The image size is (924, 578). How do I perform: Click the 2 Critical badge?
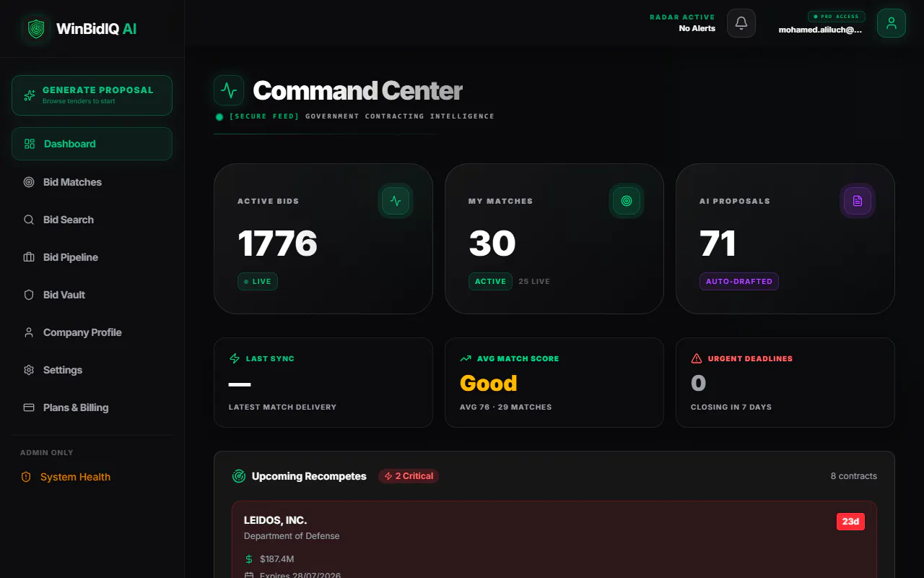[409, 476]
